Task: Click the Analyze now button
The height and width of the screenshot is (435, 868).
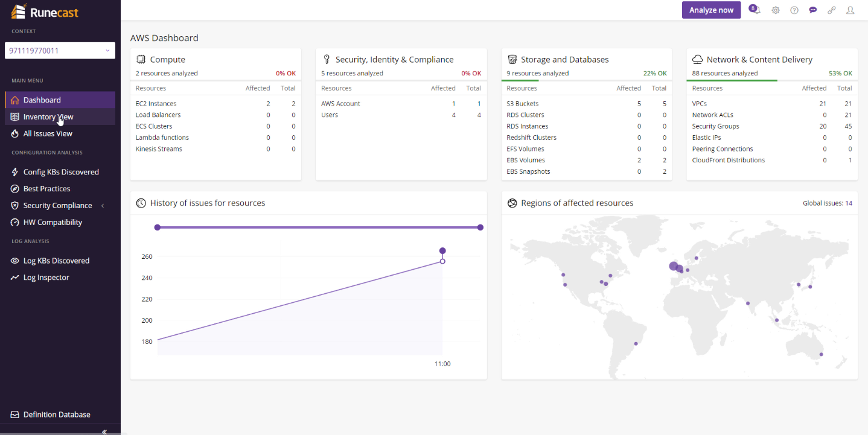Action: pos(711,10)
